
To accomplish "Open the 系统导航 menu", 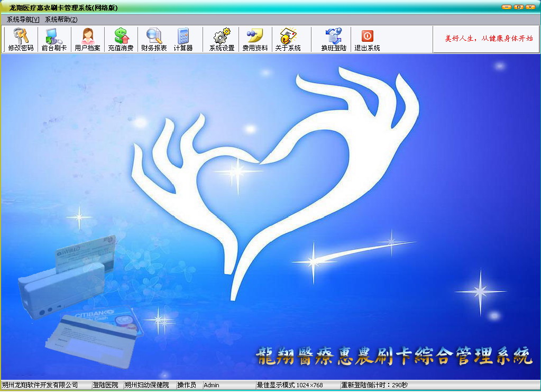I will pos(23,20).
